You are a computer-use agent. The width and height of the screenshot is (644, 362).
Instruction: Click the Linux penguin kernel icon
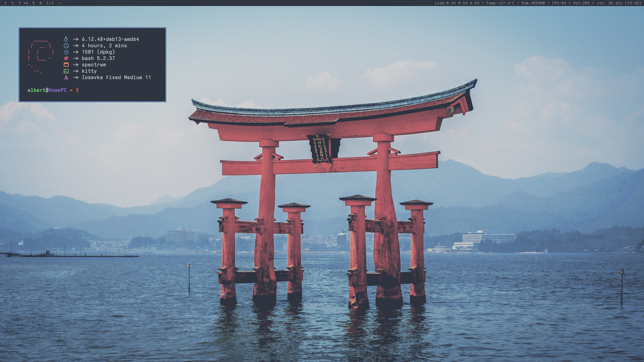click(66, 39)
